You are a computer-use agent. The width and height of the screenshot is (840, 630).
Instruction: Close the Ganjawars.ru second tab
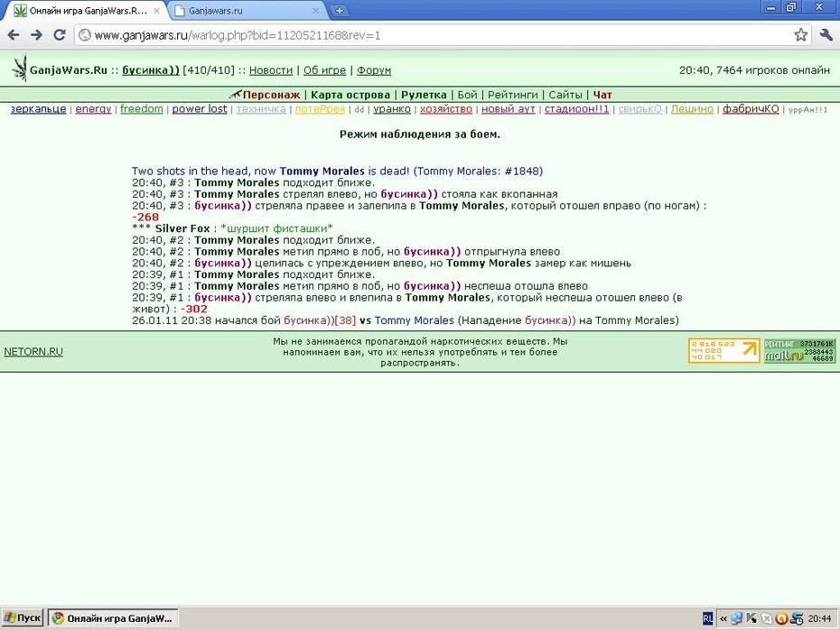click(x=315, y=10)
